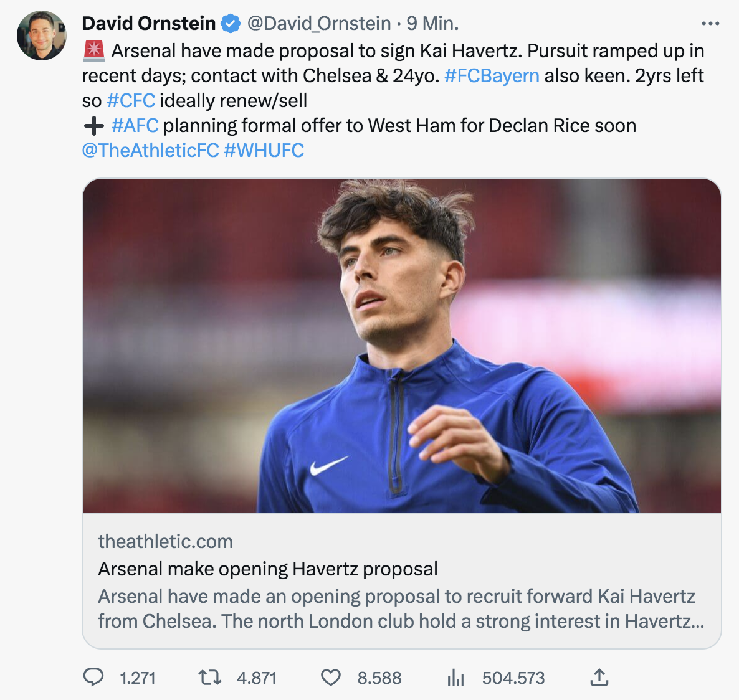
Task: Click the Kai Havertz article image
Action: [401, 346]
